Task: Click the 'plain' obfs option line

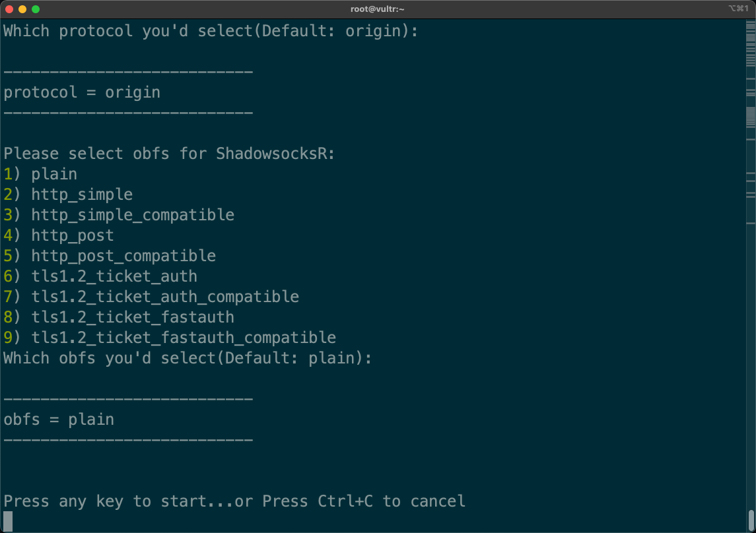Action: click(x=41, y=174)
